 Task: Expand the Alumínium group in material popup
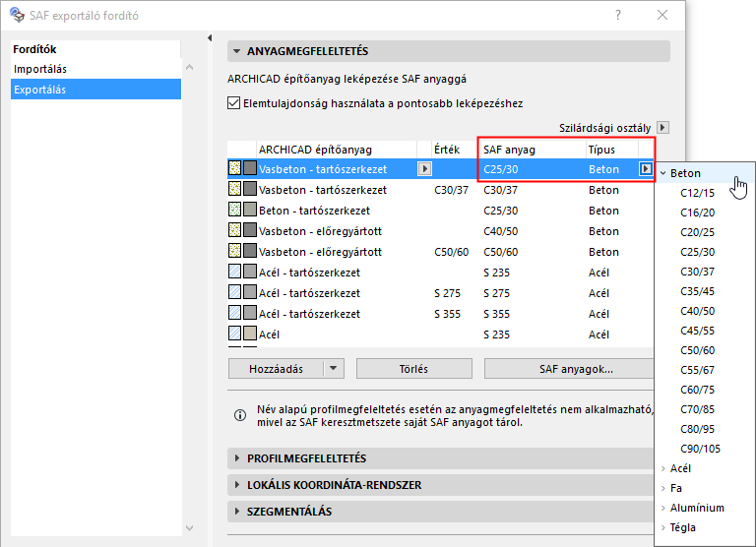(663, 508)
